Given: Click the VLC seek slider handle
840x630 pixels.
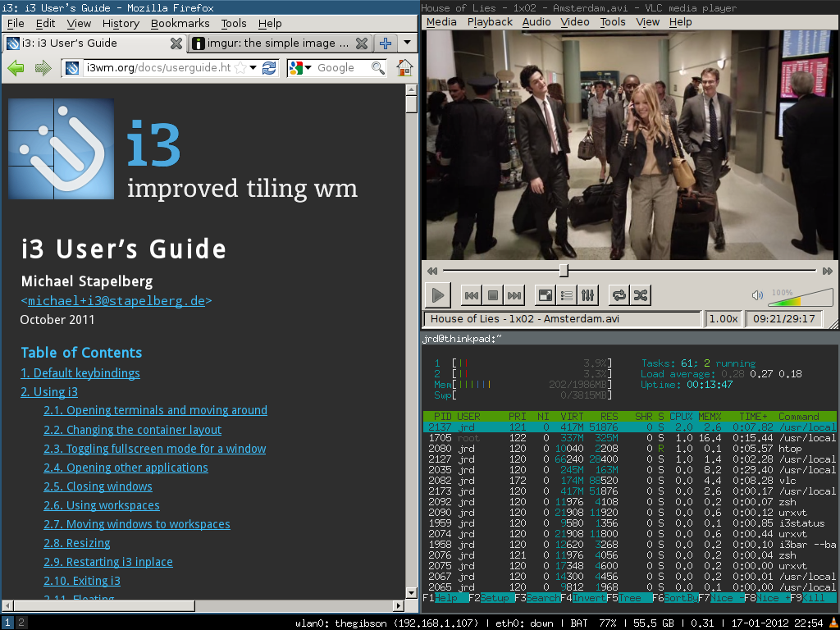Looking at the screenshot, I should pos(564,271).
